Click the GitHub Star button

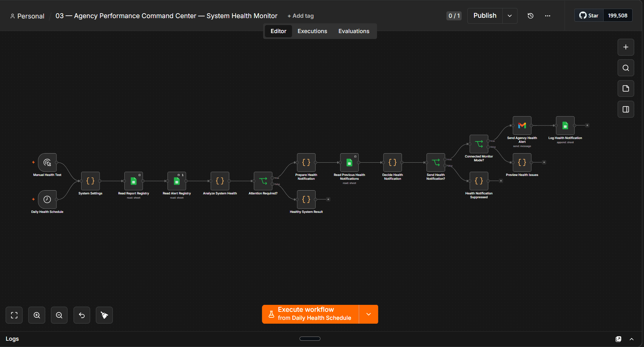(589, 15)
